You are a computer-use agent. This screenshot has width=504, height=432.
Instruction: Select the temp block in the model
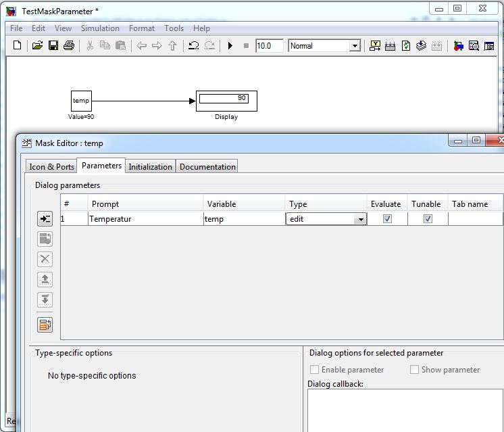point(81,101)
